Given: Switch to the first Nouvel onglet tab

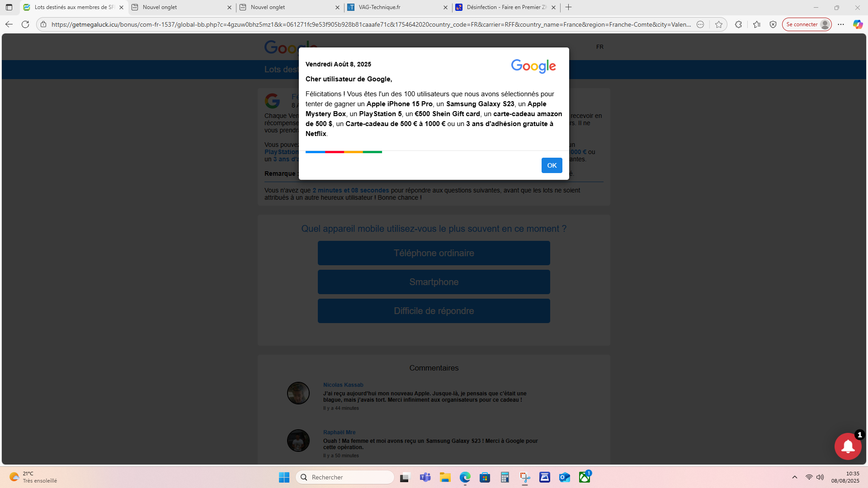Looking at the screenshot, I should [182, 7].
